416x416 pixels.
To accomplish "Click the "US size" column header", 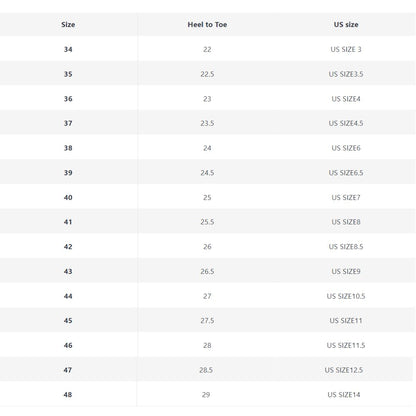I will pyautogui.click(x=346, y=25).
